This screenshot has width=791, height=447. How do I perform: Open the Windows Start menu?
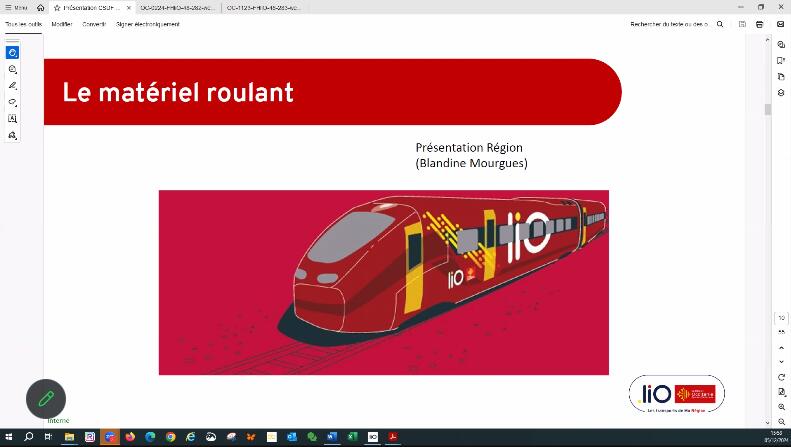tap(9, 437)
